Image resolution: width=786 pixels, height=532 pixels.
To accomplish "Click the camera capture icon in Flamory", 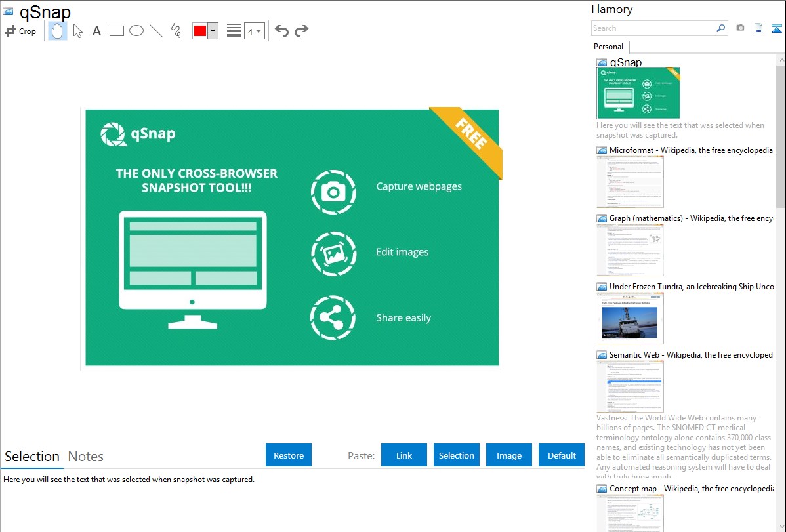I will (x=740, y=28).
